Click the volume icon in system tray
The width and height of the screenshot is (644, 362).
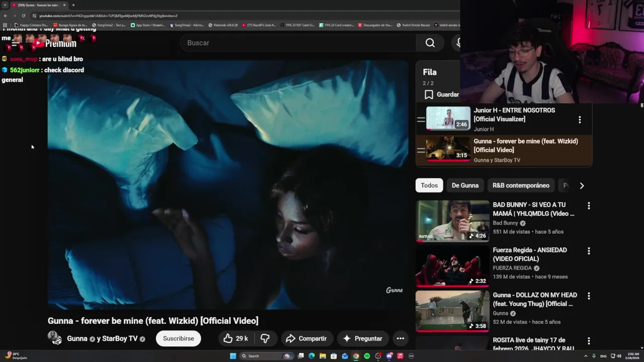tap(619, 356)
